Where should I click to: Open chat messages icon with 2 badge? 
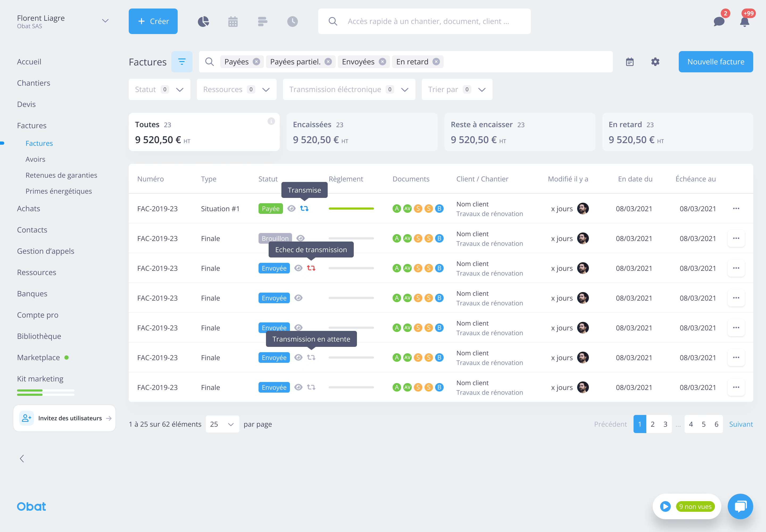point(719,22)
